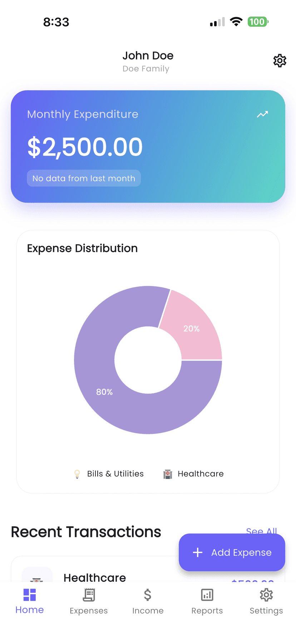Open the settings gear at top right
The height and width of the screenshot is (644, 296).
(280, 60)
